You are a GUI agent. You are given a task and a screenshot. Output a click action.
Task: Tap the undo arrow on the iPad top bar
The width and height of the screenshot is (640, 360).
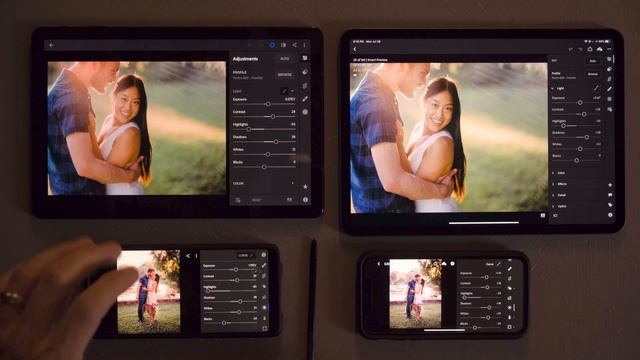click(571, 49)
